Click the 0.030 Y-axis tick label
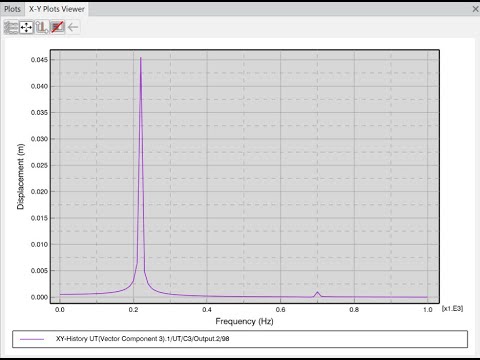The image size is (480, 360). pyautogui.click(x=39, y=139)
